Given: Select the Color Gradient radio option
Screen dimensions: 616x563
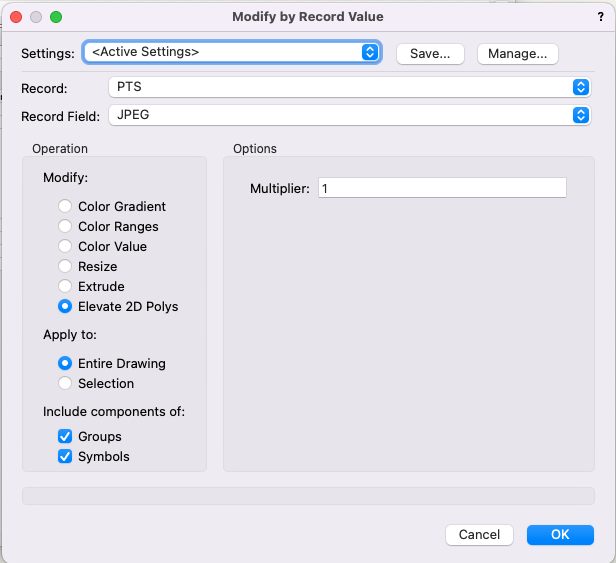Looking at the screenshot, I should pos(65,206).
